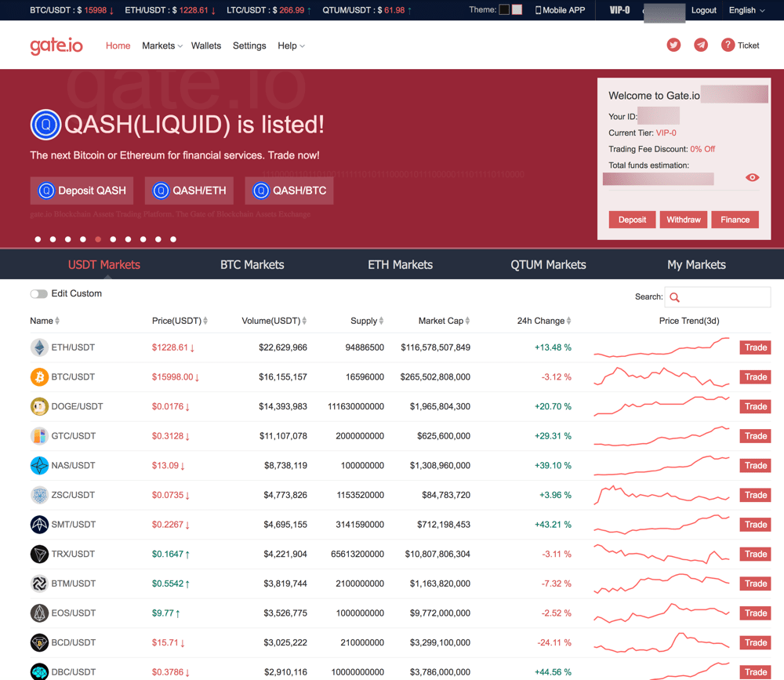Click Trade for ETH/USDT

click(755, 347)
